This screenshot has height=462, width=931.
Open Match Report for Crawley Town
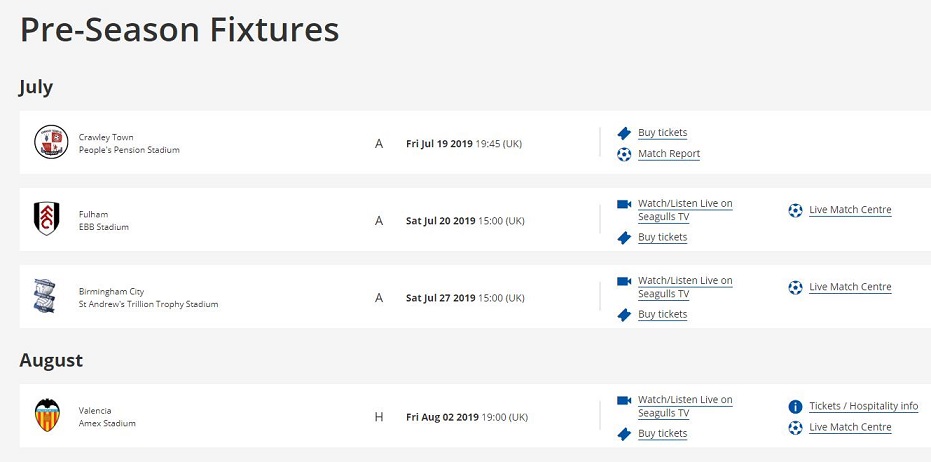(669, 154)
